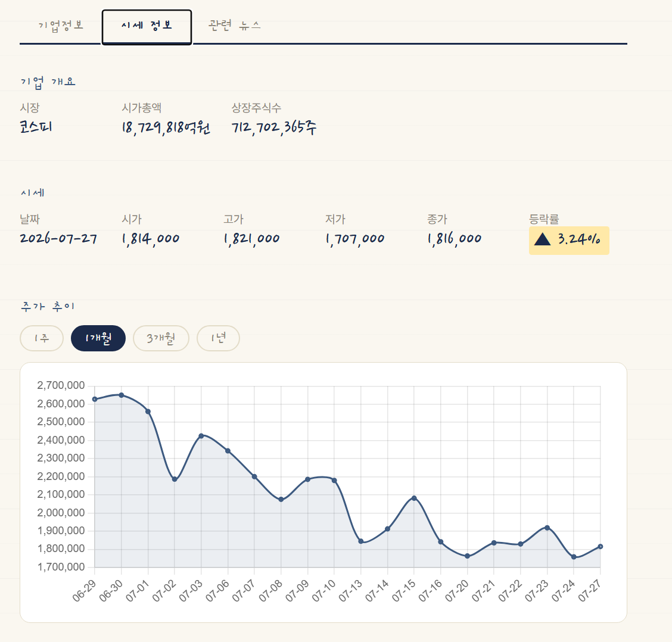Click the 07-02 chart data point
Image resolution: width=672 pixels, height=642 pixels.
click(x=175, y=479)
